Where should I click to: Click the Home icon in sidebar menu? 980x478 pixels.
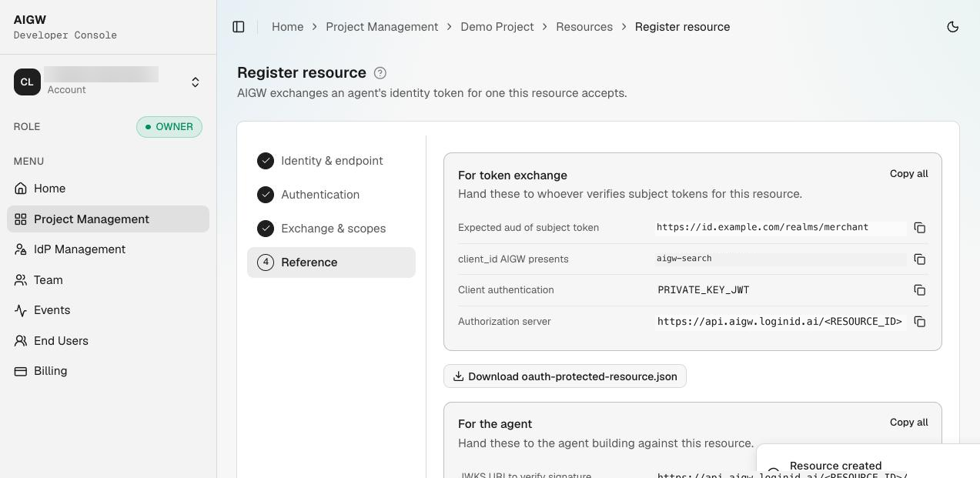tap(21, 189)
